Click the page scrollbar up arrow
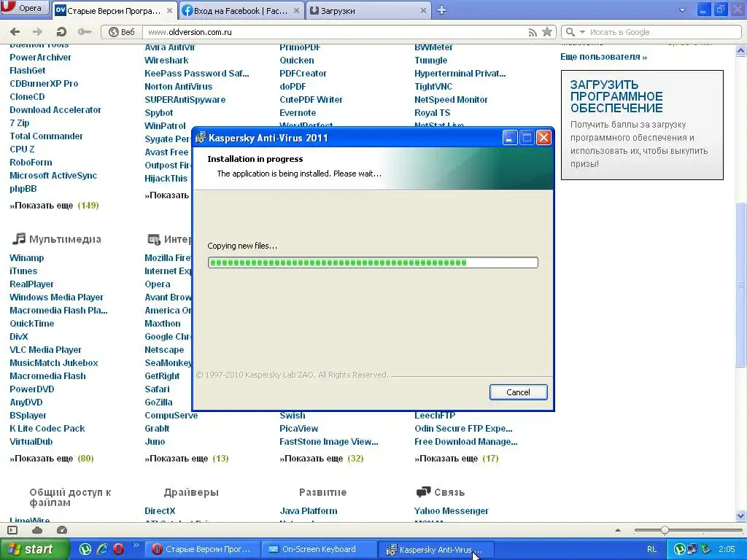Screen dimensions: 747x560 tap(740, 50)
